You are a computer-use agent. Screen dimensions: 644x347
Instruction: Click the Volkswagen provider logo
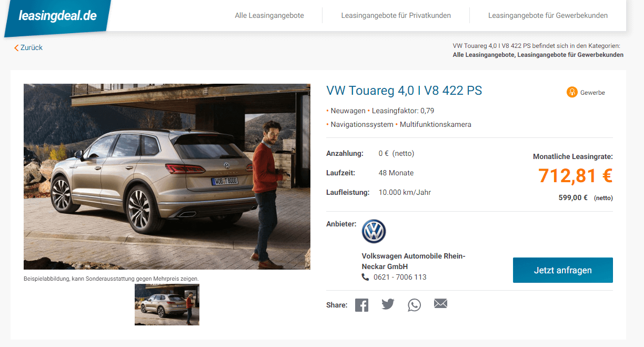click(374, 232)
